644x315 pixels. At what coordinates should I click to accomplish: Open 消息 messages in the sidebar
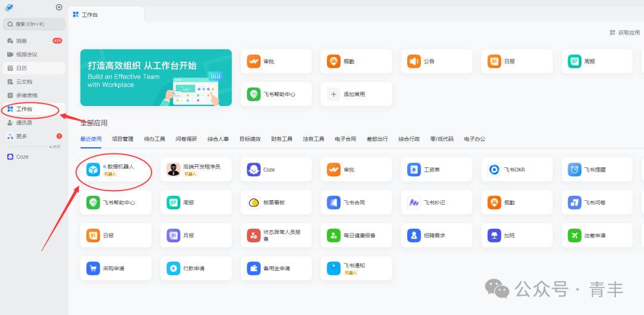(x=34, y=40)
